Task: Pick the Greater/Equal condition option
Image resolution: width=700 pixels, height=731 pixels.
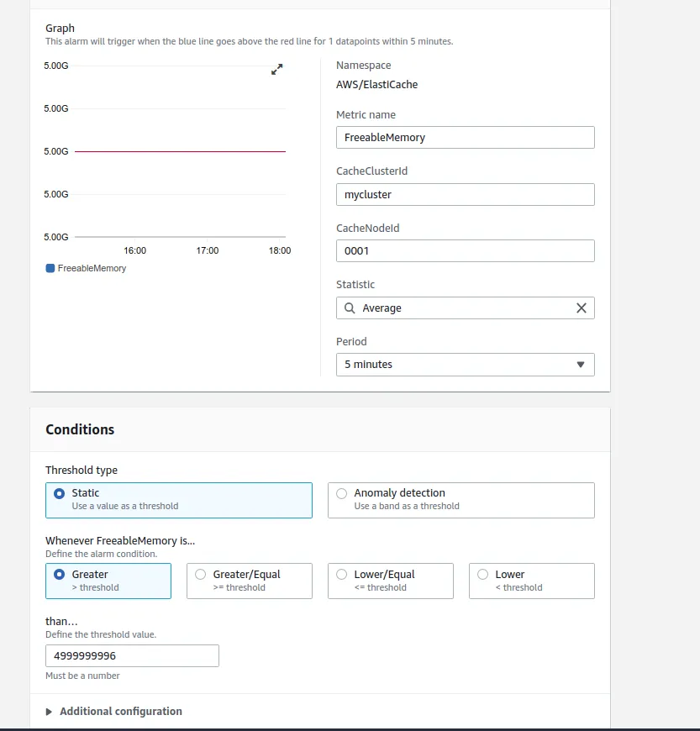Action: (x=201, y=575)
